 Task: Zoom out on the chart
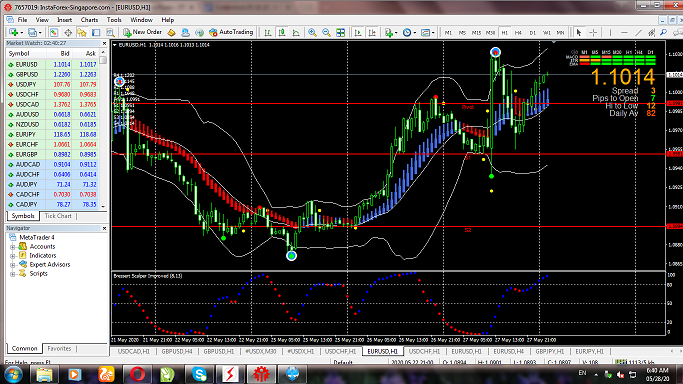point(326,32)
